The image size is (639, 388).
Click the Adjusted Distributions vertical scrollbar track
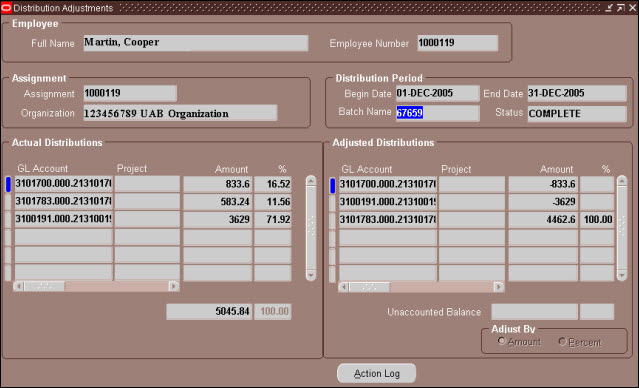pos(622,228)
